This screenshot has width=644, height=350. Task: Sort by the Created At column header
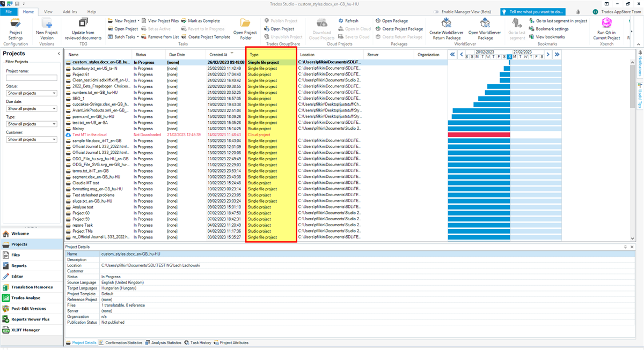point(225,55)
